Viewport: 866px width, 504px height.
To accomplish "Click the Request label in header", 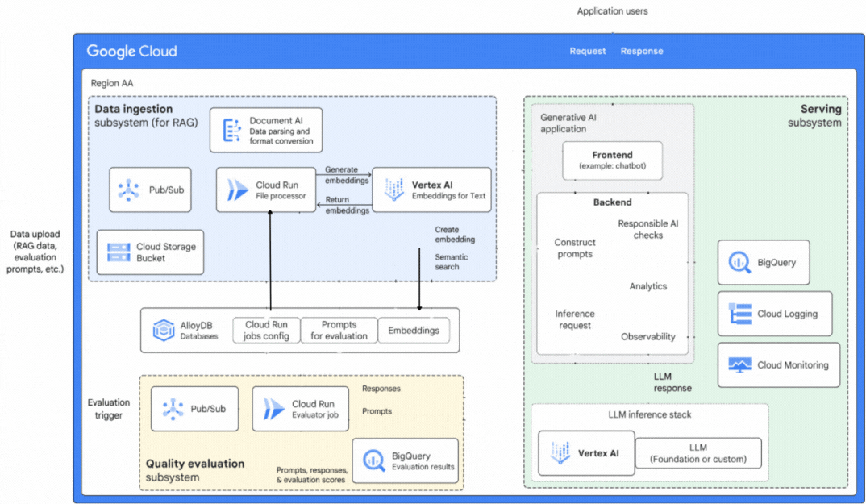I will [588, 51].
